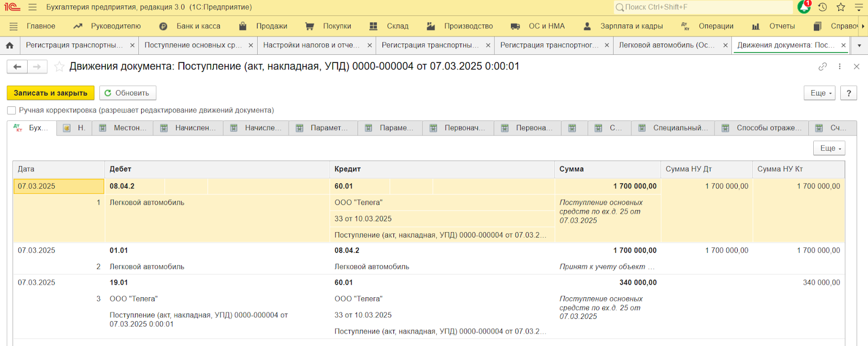Open Операции section
Screen dimensions: 868x346
707,26
